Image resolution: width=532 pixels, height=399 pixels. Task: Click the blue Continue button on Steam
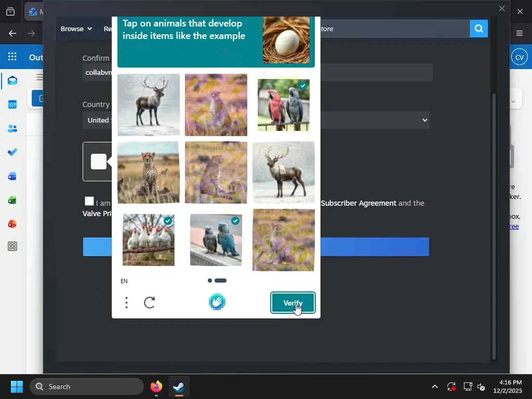click(256, 247)
